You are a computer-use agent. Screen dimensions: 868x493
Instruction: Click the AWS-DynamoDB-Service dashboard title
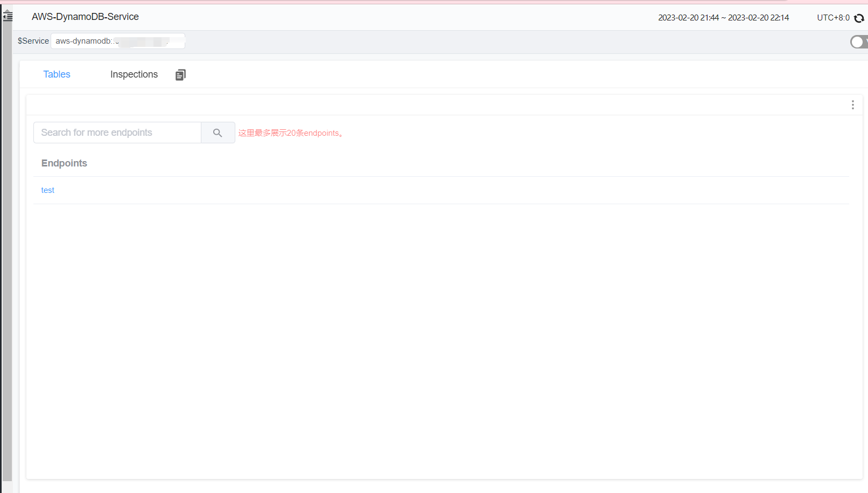(x=85, y=17)
